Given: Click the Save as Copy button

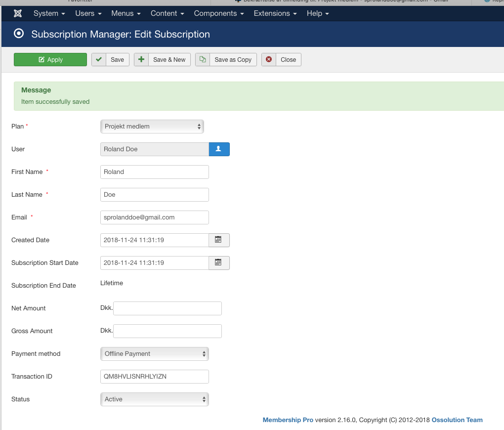Looking at the screenshot, I should pos(226,60).
